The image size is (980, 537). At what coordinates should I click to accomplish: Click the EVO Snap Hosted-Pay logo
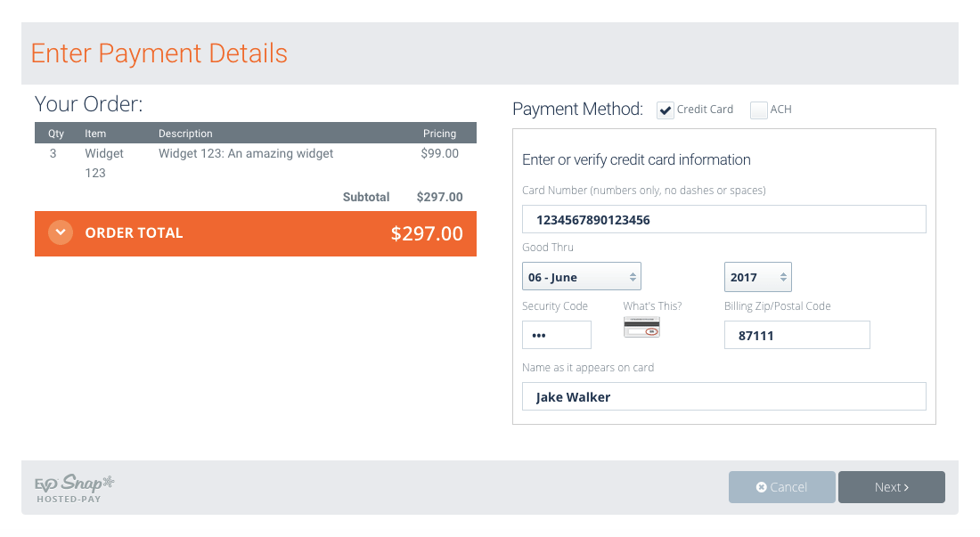(x=74, y=488)
